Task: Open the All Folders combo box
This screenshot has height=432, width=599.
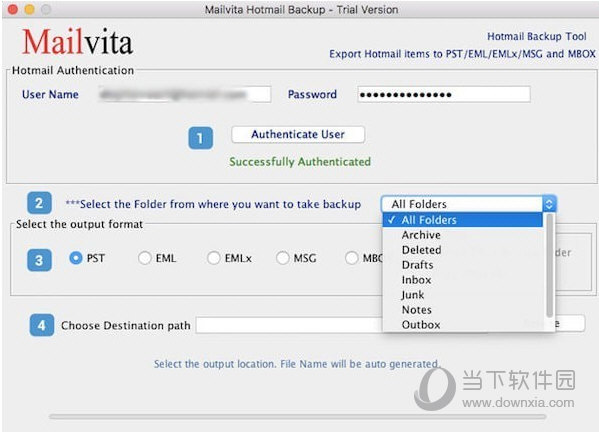Action: tap(469, 204)
